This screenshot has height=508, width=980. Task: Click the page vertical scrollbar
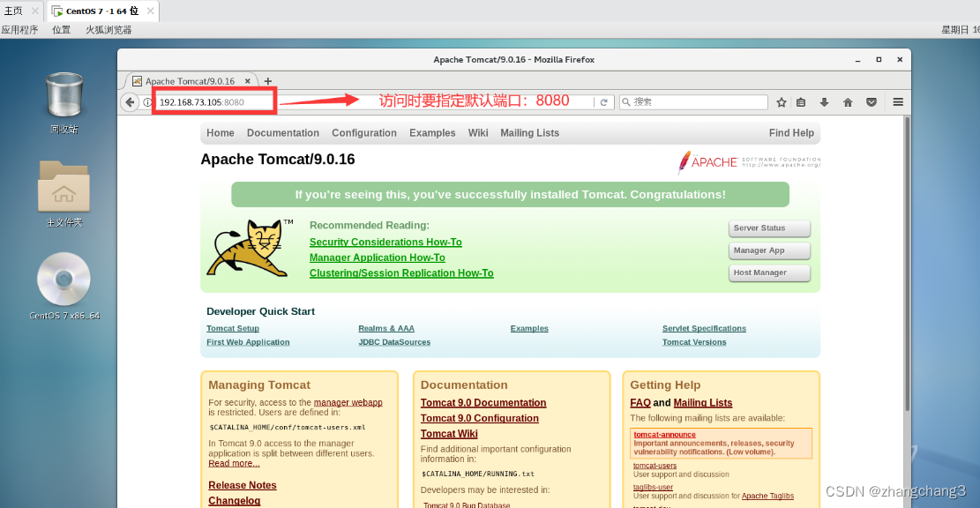(907, 263)
